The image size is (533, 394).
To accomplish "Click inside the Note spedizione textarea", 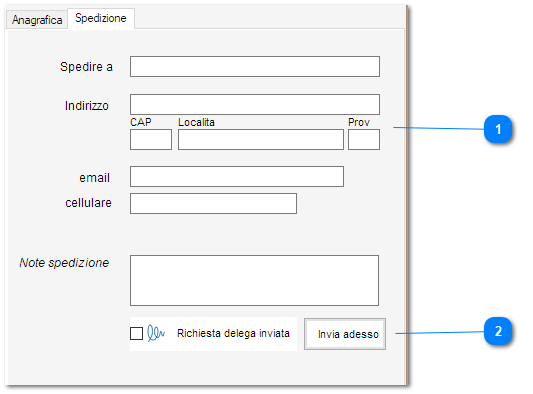I will pos(254,280).
